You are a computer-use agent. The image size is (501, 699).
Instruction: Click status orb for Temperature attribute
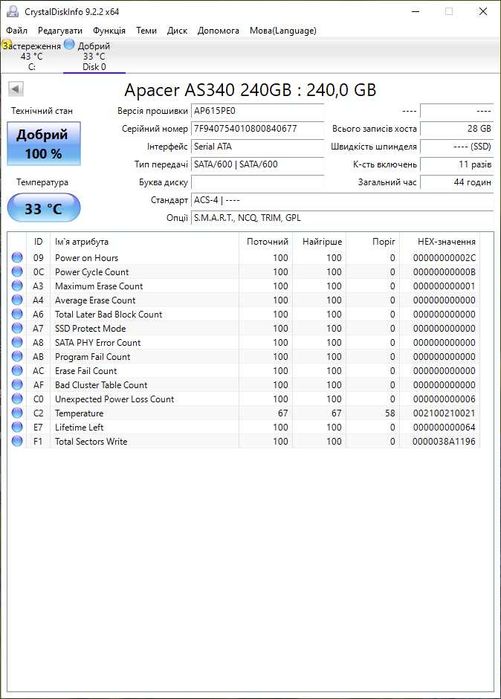point(17,413)
